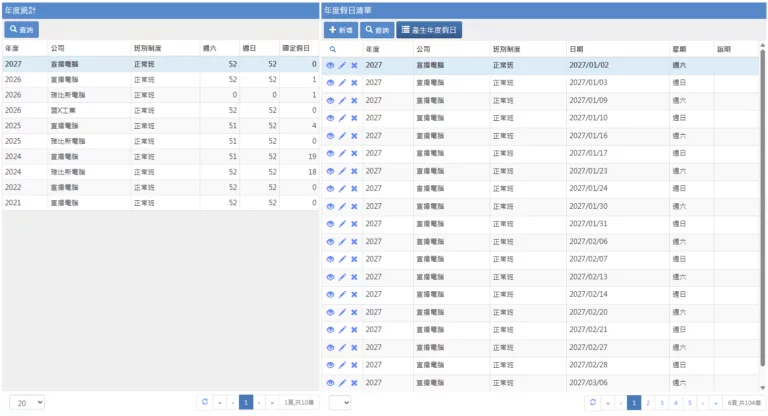Sort by 日期 column header
The image size is (768, 416).
pyautogui.click(x=617, y=48)
